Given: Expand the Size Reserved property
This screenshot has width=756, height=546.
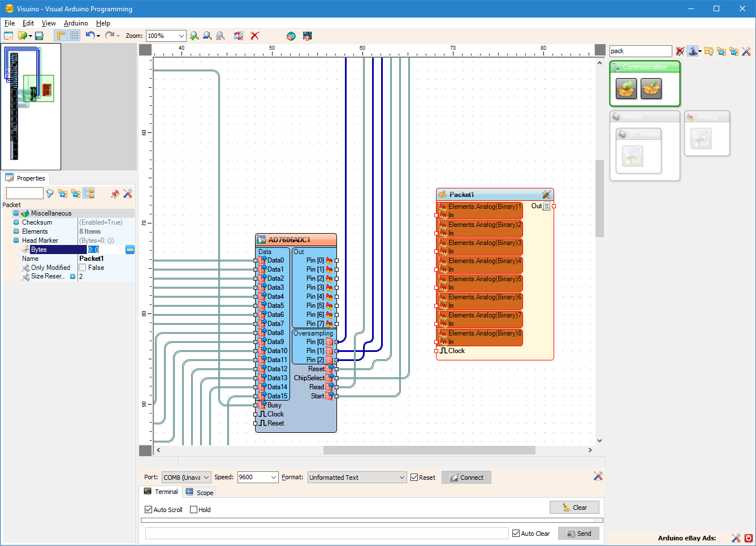Looking at the screenshot, I should (72, 277).
